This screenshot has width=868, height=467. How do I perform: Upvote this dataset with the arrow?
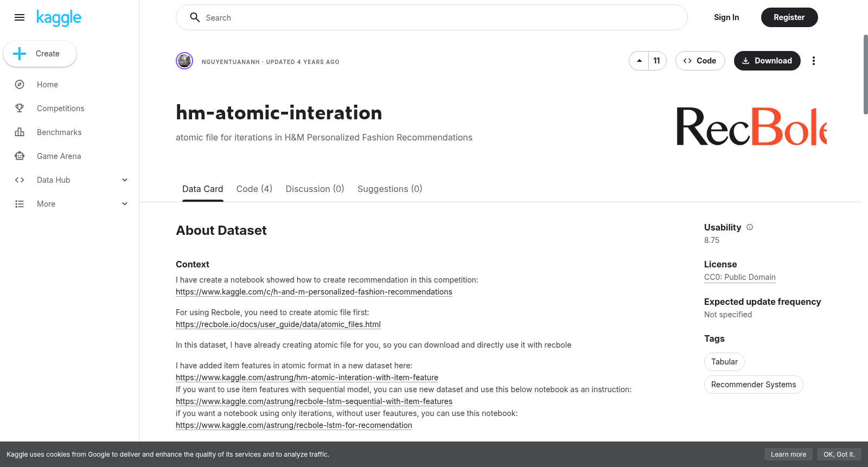639,61
